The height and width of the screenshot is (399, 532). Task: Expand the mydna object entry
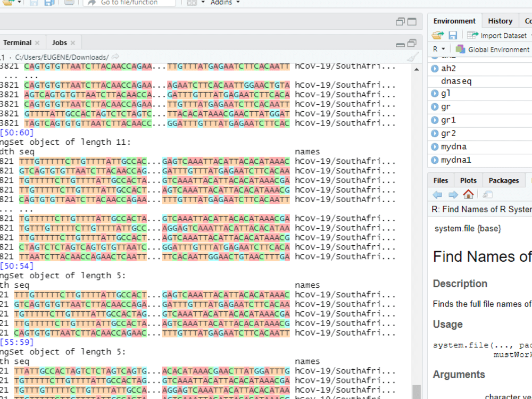[436, 146]
